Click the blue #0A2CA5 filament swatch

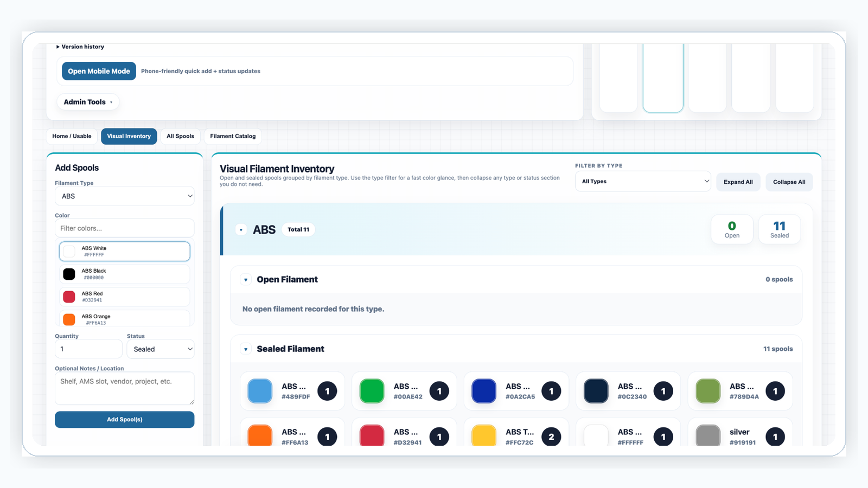[484, 391]
